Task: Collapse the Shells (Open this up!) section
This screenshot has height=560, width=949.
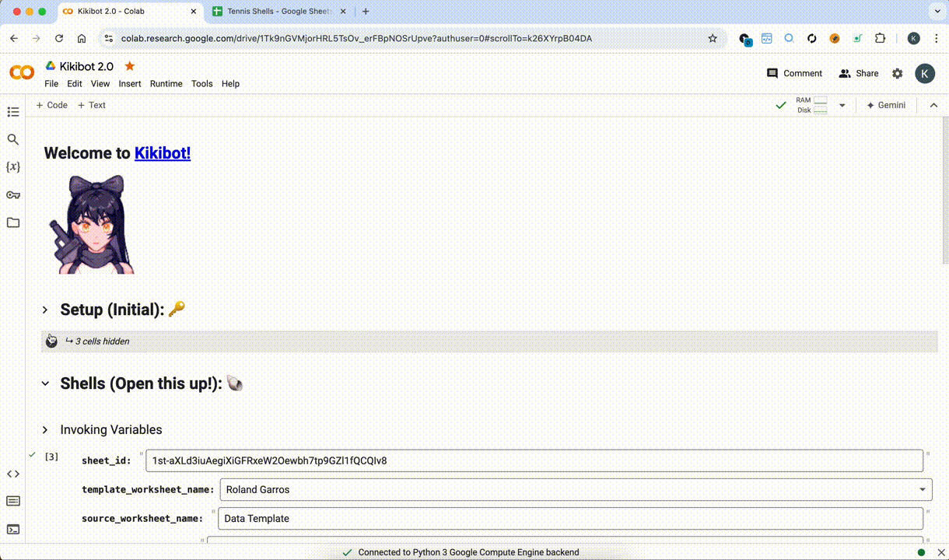Action: pyautogui.click(x=45, y=383)
